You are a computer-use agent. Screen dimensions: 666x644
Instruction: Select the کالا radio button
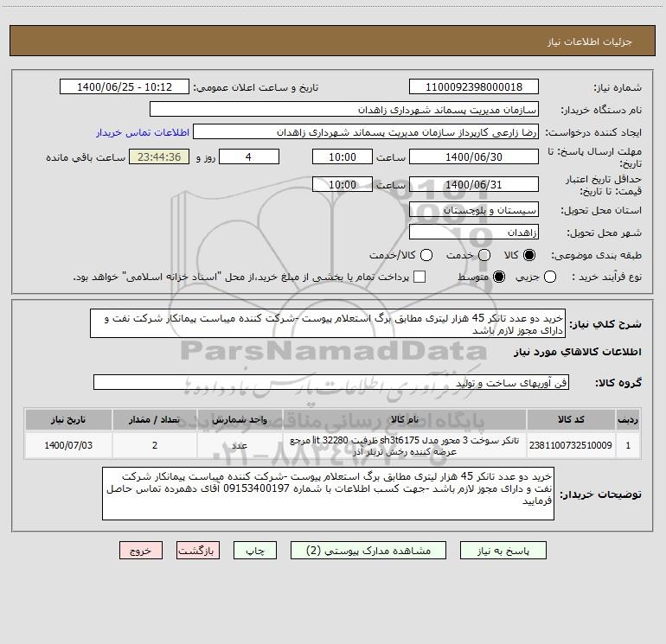coord(529,255)
